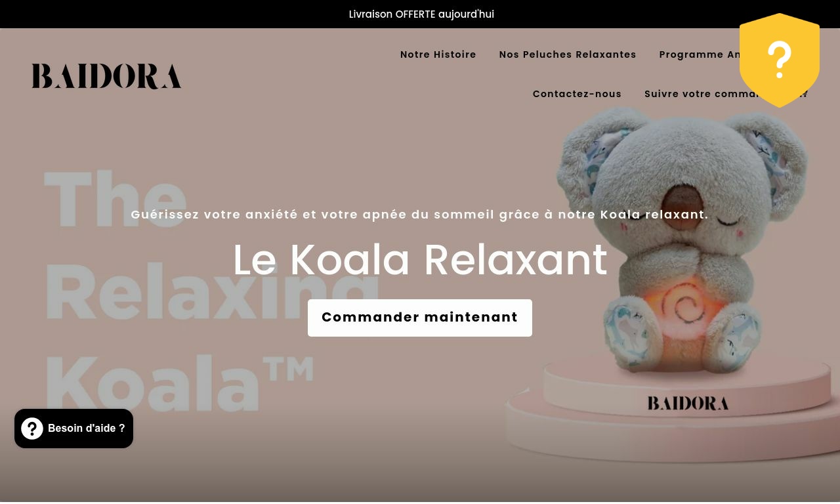The width and height of the screenshot is (840, 504).
Task: Open the "Besoin d'aide ?" chat label
Action: coord(86,429)
